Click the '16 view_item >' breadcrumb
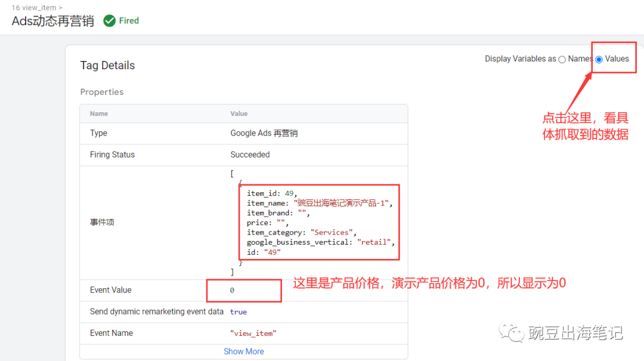The image size is (644, 361). (x=37, y=7)
